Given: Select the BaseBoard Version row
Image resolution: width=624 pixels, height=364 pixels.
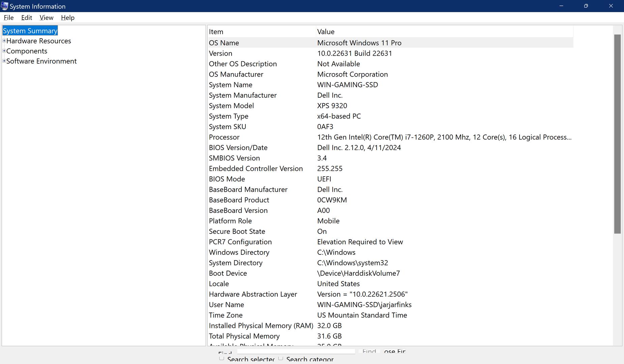Looking at the screenshot, I should tap(390, 210).
